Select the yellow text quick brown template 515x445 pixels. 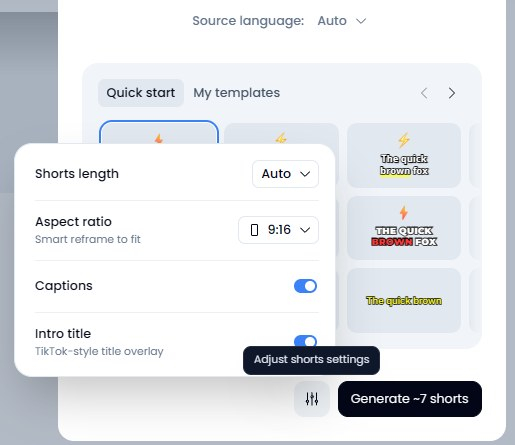[404, 300]
